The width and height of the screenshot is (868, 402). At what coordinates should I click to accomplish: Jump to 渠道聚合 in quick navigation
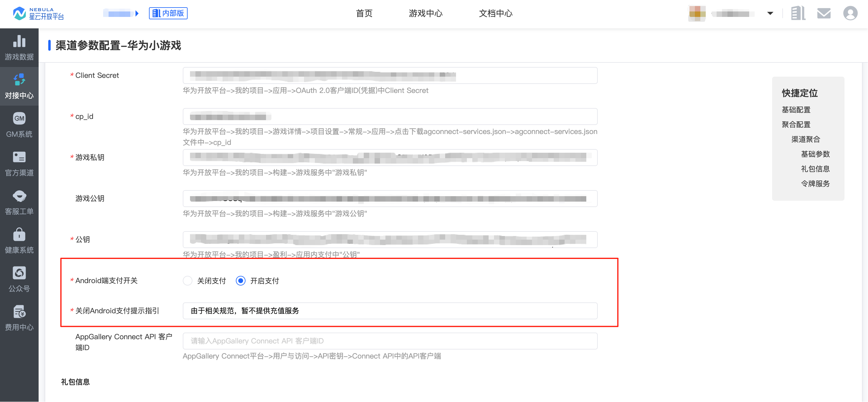806,139
